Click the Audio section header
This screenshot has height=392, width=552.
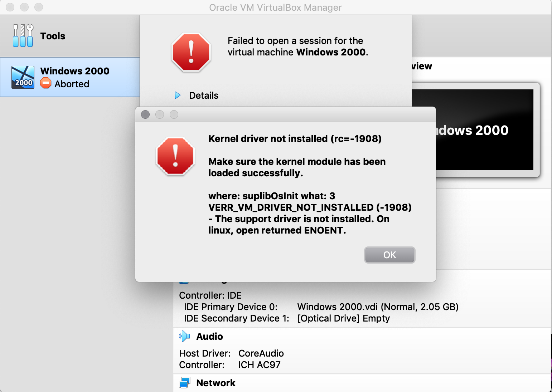point(209,337)
